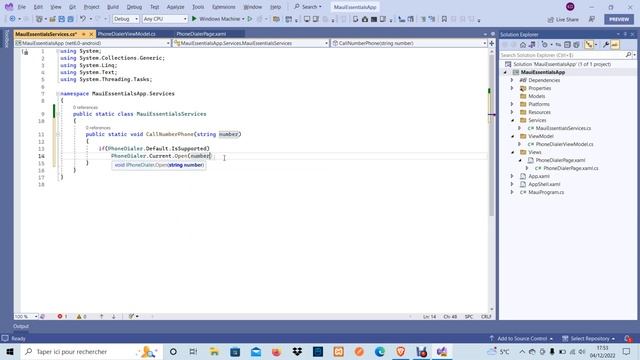Open the Build menu
The height and width of the screenshot is (360, 640).
pos(113,7)
